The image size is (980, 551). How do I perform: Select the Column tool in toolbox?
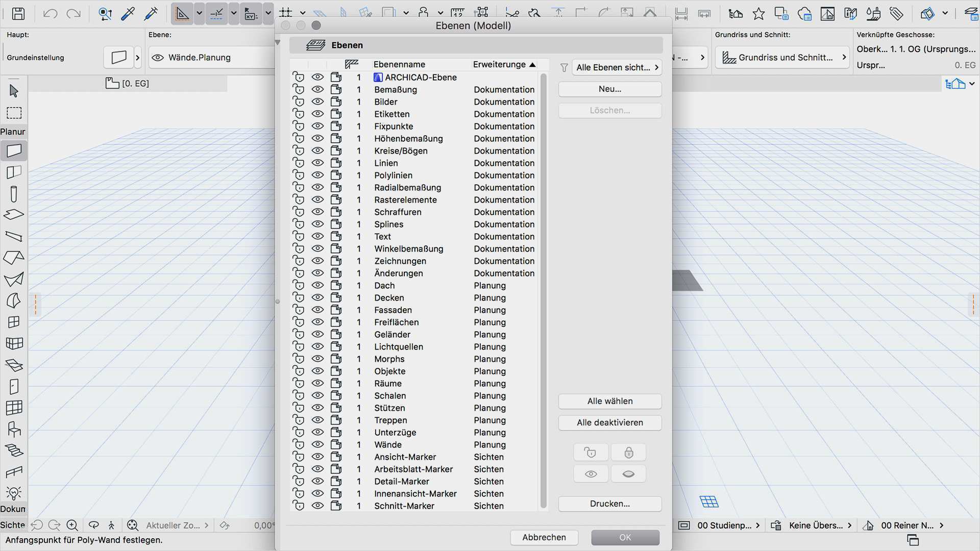click(x=14, y=194)
